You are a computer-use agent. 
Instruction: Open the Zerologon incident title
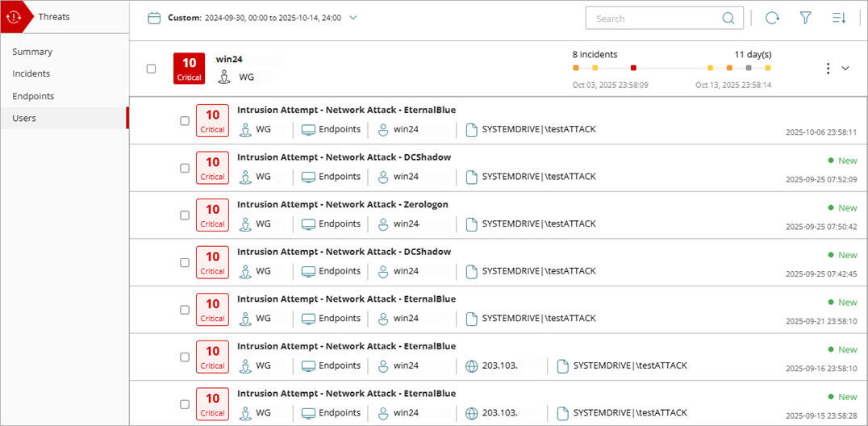pyautogui.click(x=343, y=204)
